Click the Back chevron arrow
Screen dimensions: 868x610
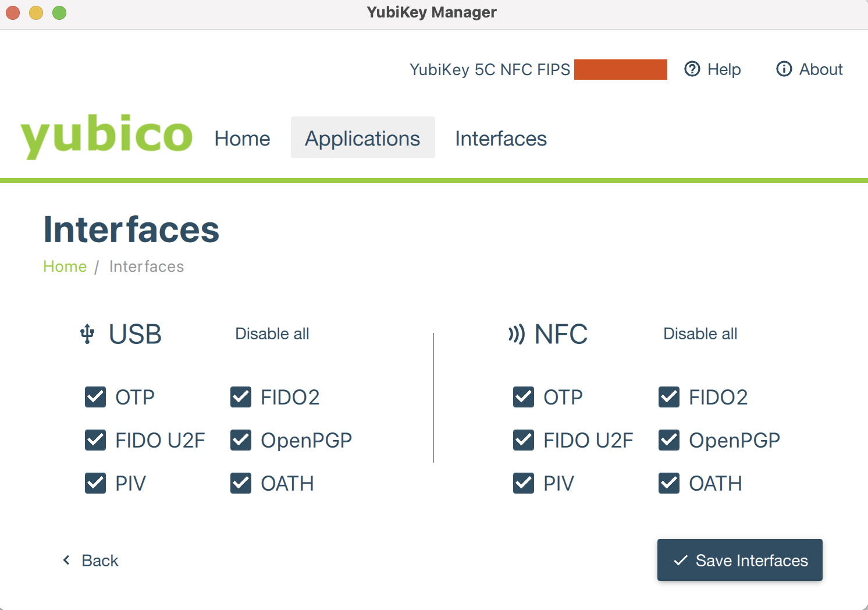(66, 560)
